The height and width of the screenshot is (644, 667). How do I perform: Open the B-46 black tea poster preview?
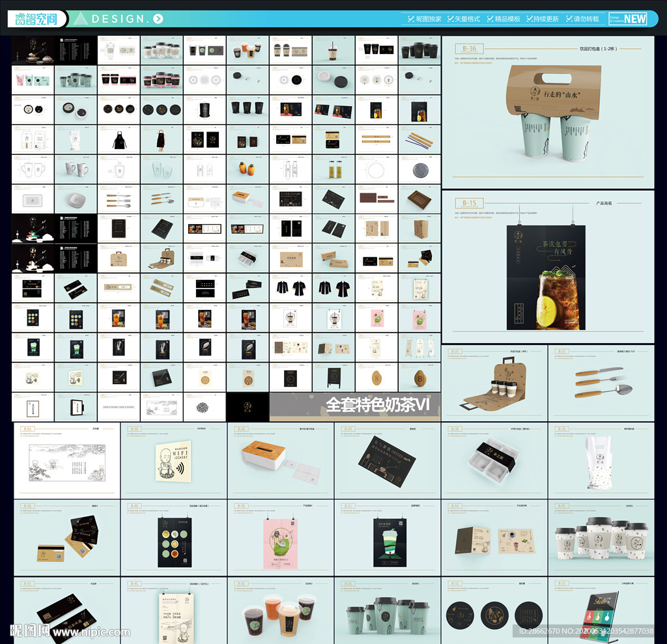coord(173,538)
